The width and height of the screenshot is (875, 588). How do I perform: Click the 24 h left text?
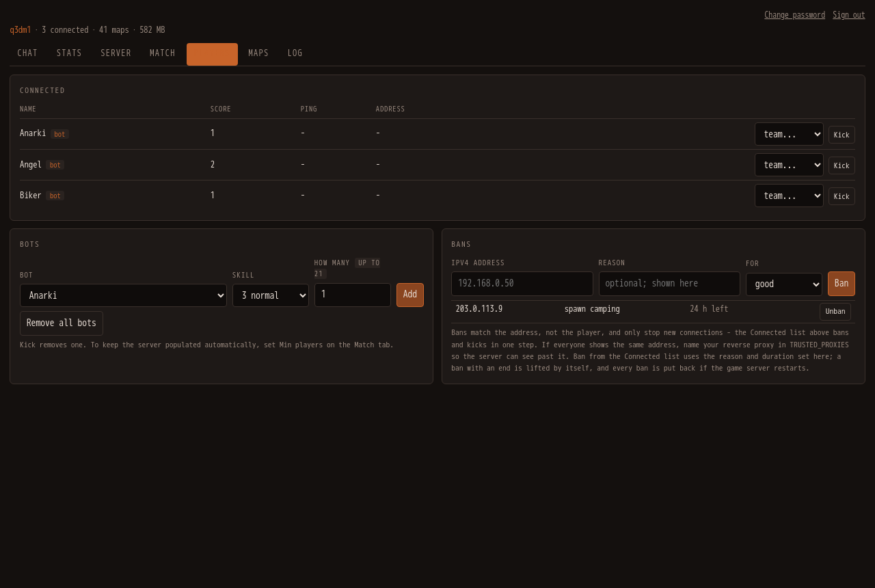(709, 309)
